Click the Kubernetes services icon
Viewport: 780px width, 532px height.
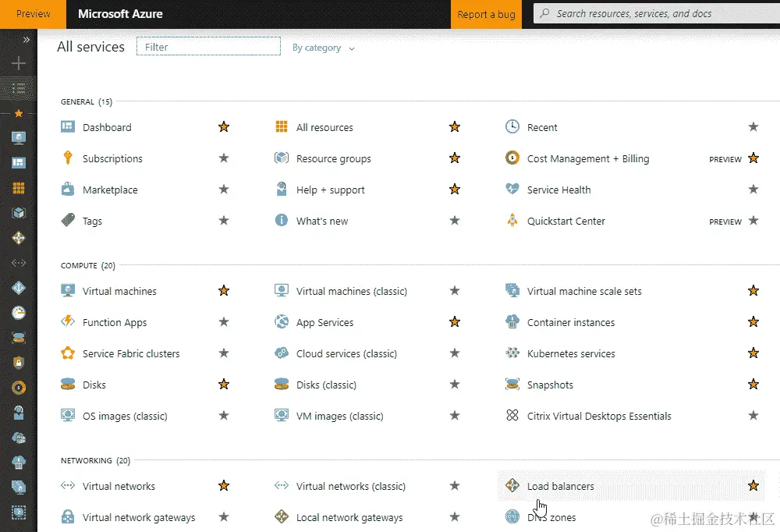point(512,353)
